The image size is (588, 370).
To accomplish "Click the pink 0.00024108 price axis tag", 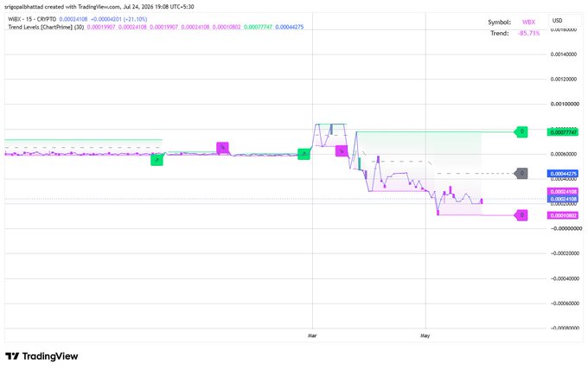I will [x=563, y=192].
